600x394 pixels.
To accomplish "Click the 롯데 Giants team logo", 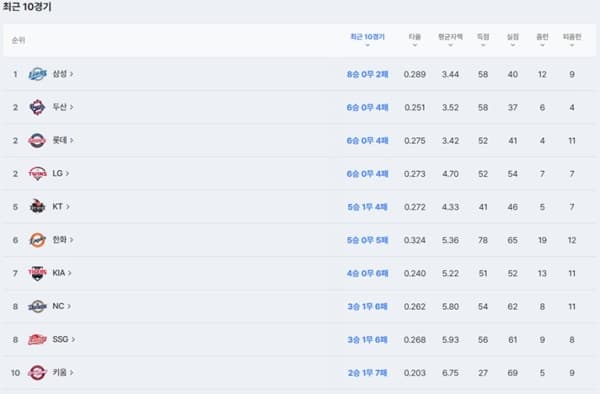I will [x=38, y=140].
